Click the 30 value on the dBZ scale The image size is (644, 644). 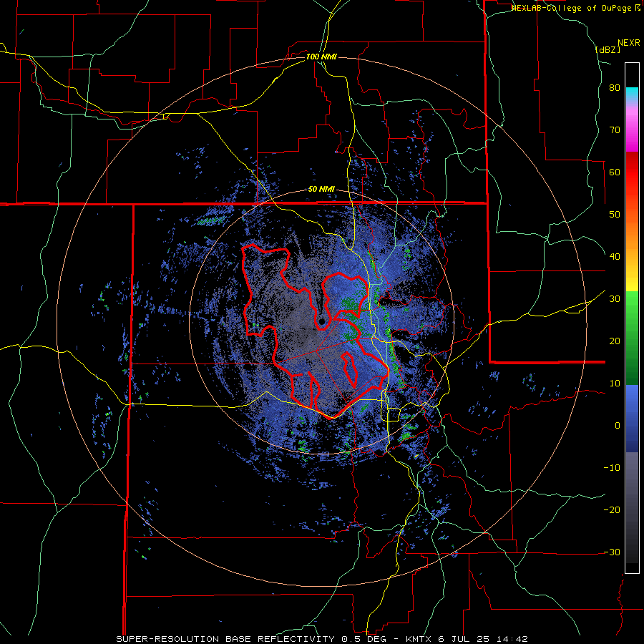(615, 299)
